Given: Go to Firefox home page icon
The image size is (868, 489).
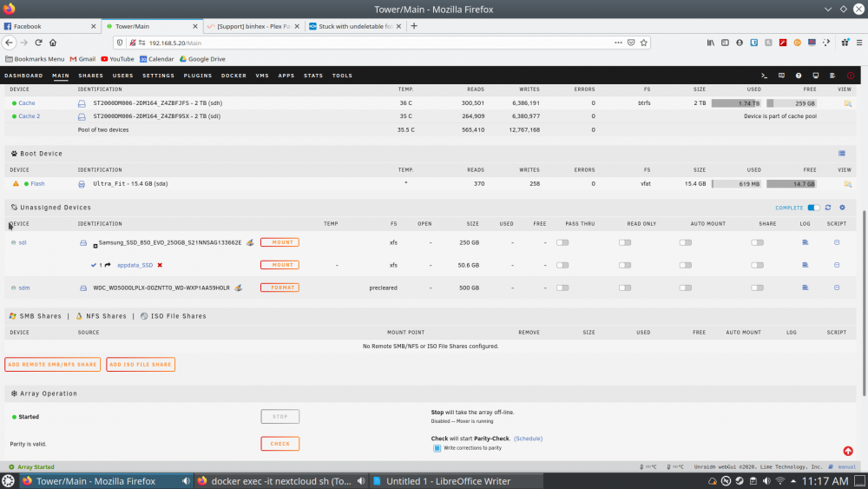Looking at the screenshot, I should (x=53, y=43).
